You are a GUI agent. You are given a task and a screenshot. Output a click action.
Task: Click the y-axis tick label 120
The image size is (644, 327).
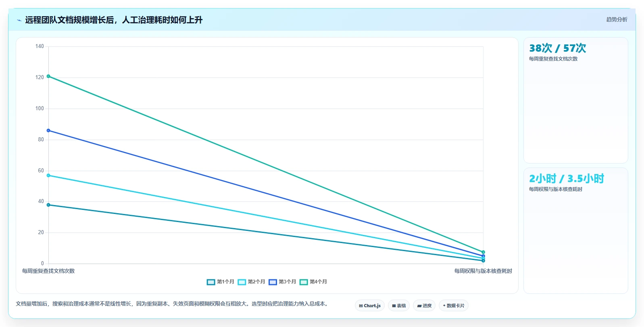coord(40,78)
